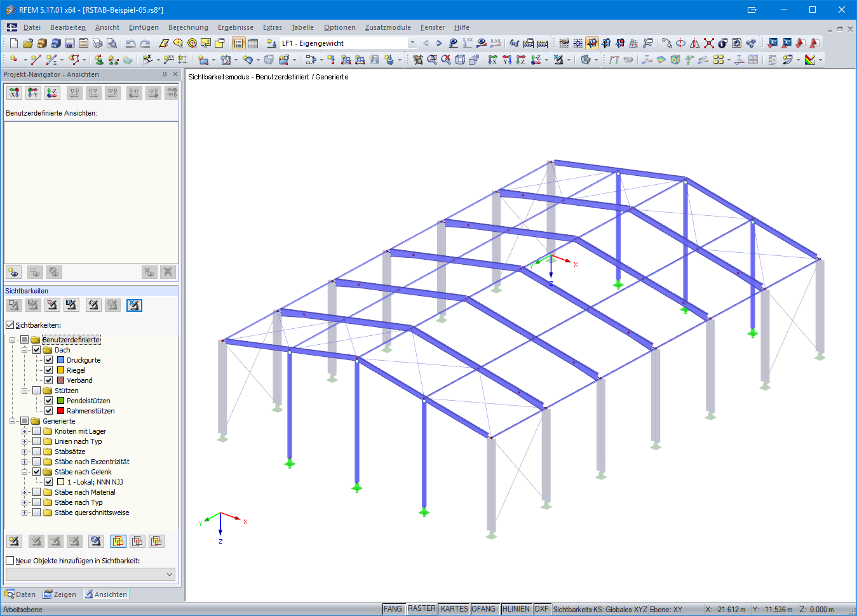Check the Knoten mit Lager checkbox
This screenshot has width=857, height=616.
tap(36, 431)
